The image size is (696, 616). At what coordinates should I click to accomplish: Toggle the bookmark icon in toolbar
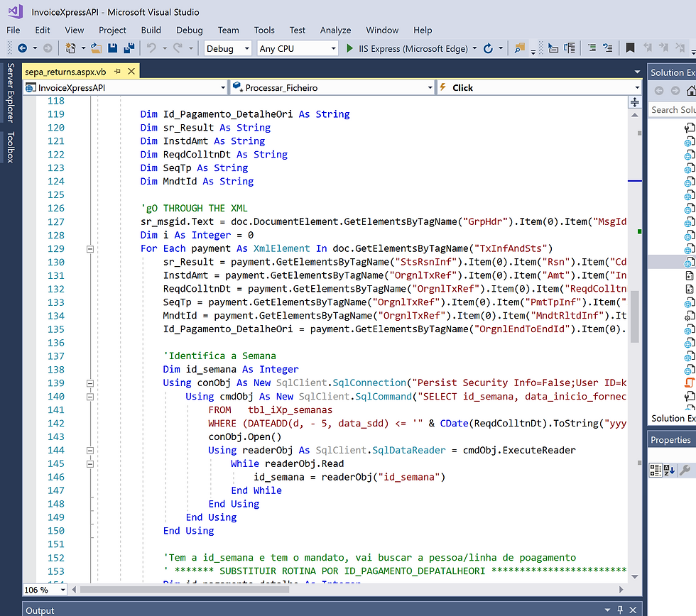pyautogui.click(x=630, y=48)
